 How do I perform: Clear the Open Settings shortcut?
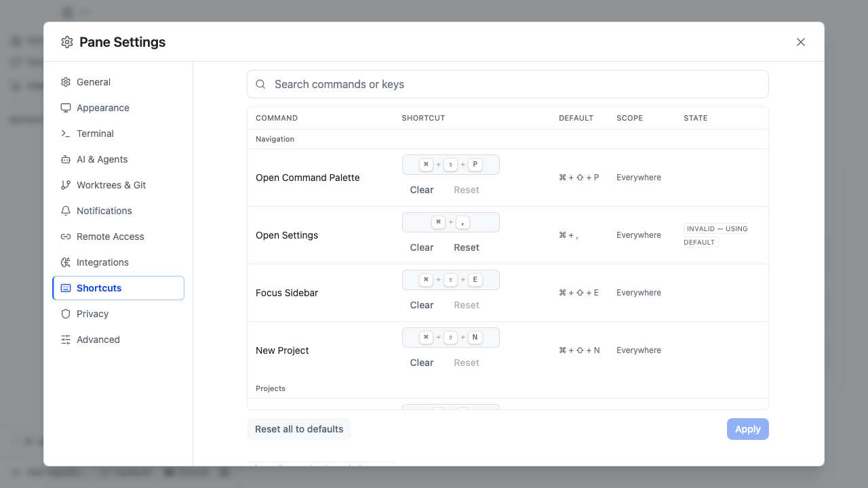422,247
